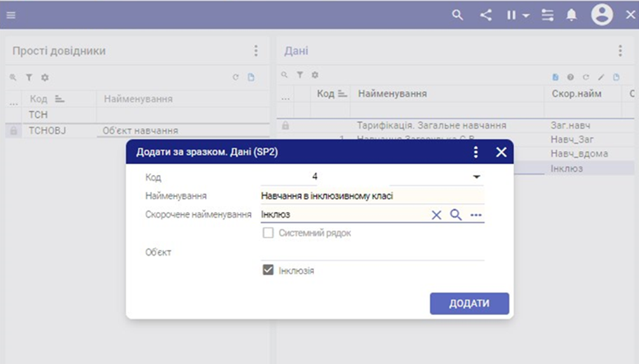Click the filter icon in Прості довідники panel
Screen dimensions: 639x364
coord(29,78)
